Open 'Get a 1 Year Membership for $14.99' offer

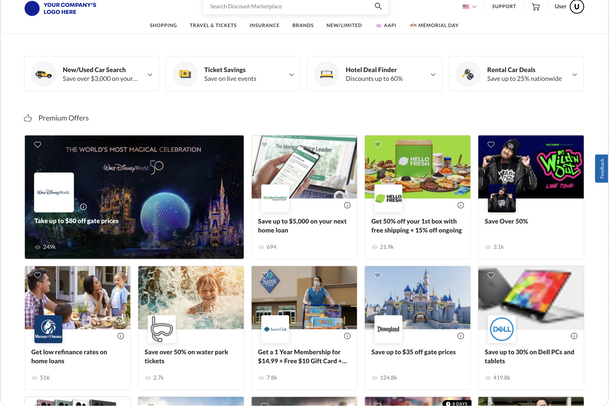tap(303, 357)
